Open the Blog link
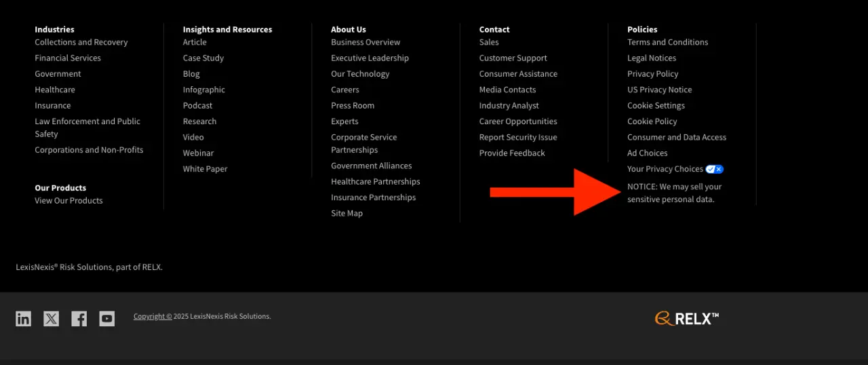 191,74
